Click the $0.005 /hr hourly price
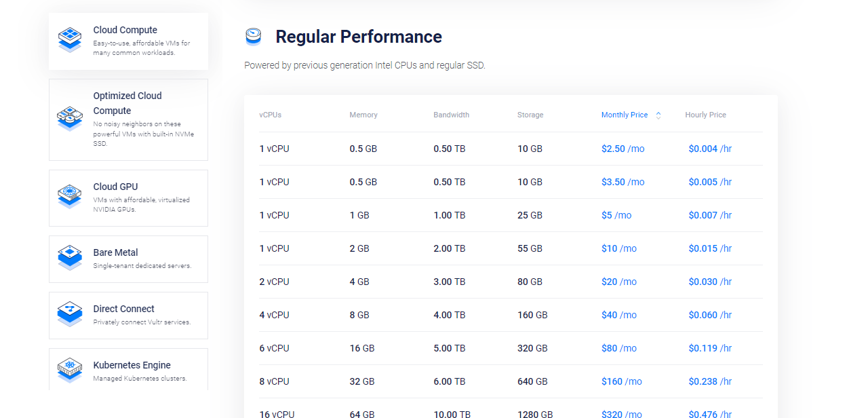The height and width of the screenshot is (418, 868). coord(710,182)
